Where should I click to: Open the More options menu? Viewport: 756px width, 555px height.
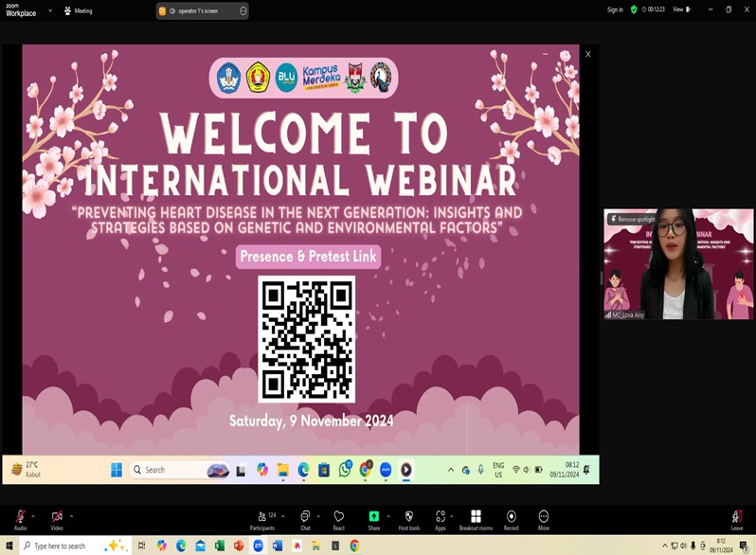pyautogui.click(x=543, y=517)
